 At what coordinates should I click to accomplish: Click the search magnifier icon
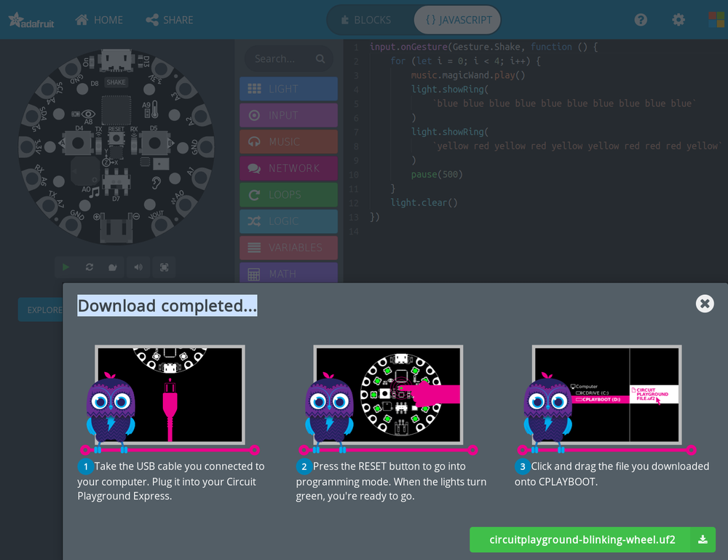pyautogui.click(x=320, y=58)
